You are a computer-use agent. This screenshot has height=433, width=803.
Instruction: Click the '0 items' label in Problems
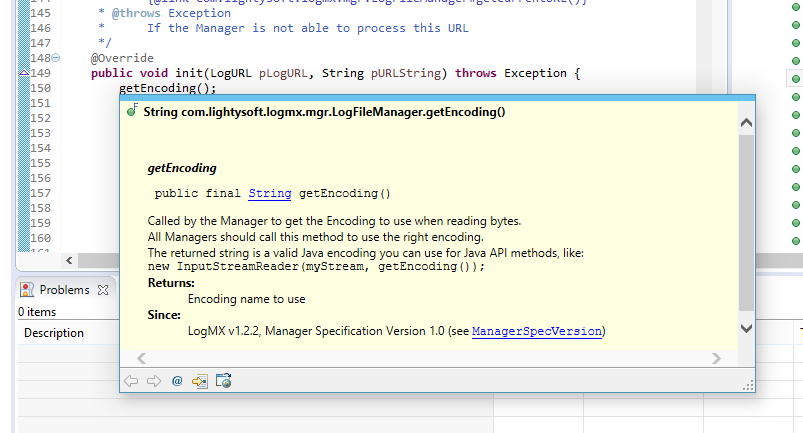[x=37, y=312]
